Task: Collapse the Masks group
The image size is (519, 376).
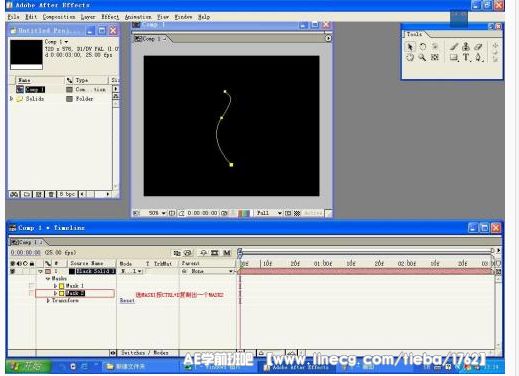Action: tap(48, 279)
